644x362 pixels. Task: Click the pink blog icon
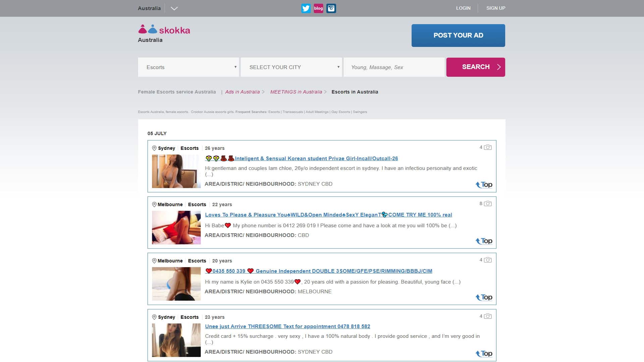coord(318,8)
